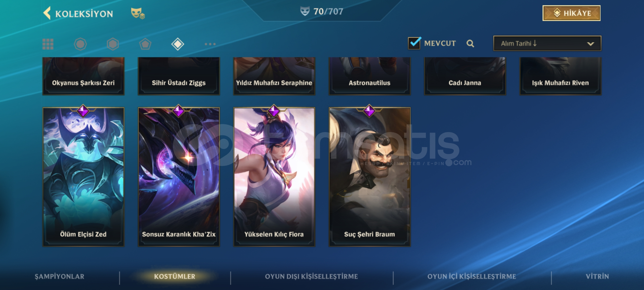Filter by the hexagon rarity icon

coord(113,44)
